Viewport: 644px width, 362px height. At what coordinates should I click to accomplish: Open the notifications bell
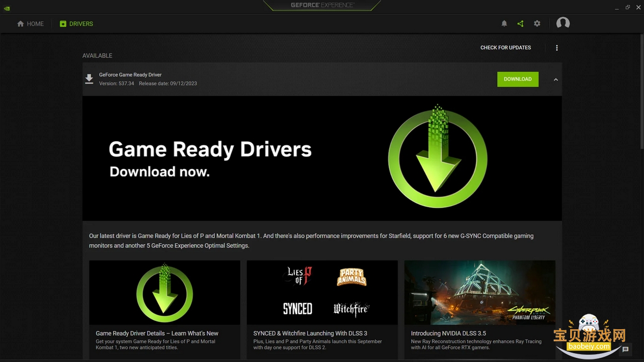[504, 23]
